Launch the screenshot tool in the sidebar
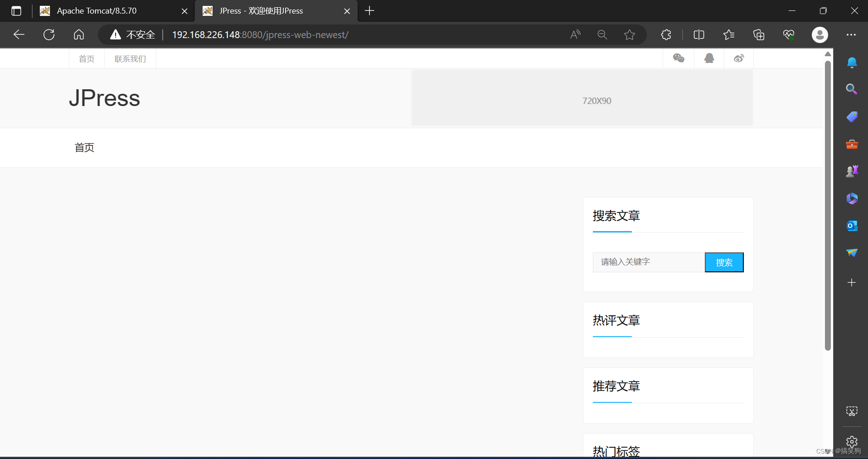Viewport: 868px width, 459px height. (x=852, y=411)
